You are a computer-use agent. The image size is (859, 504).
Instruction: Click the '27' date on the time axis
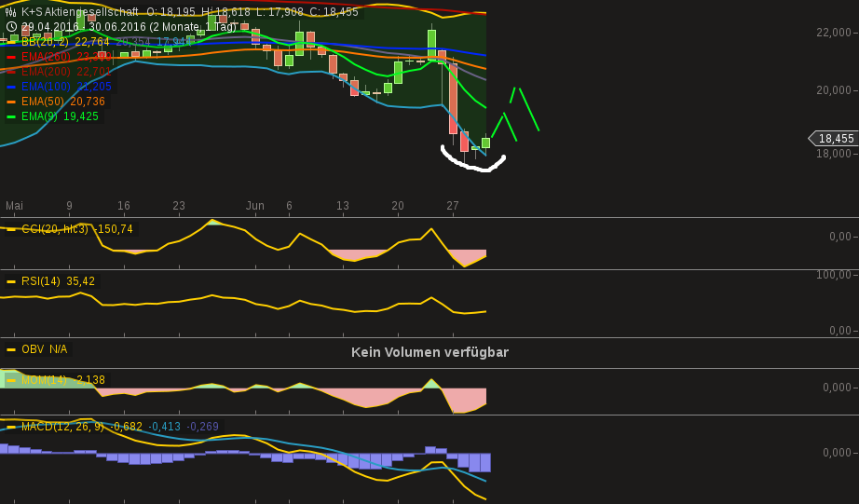pyautogui.click(x=453, y=206)
